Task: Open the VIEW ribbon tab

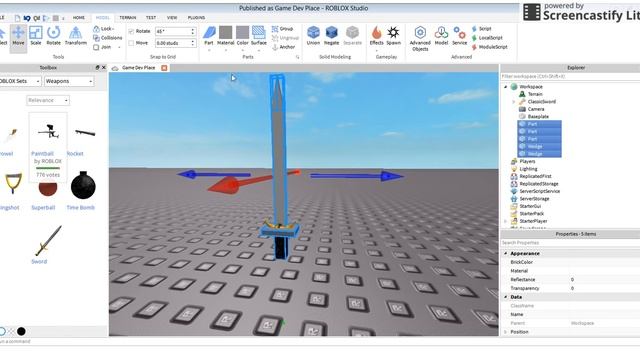Action: (172, 18)
